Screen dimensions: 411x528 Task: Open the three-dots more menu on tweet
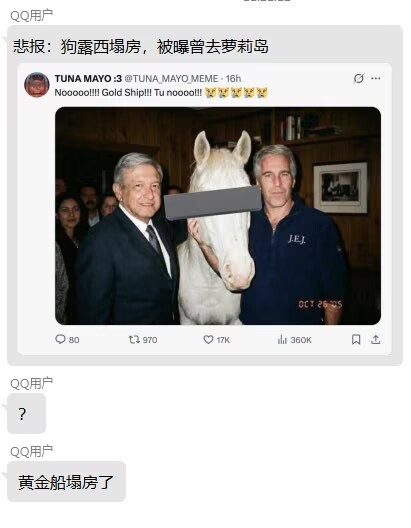coord(376,78)
